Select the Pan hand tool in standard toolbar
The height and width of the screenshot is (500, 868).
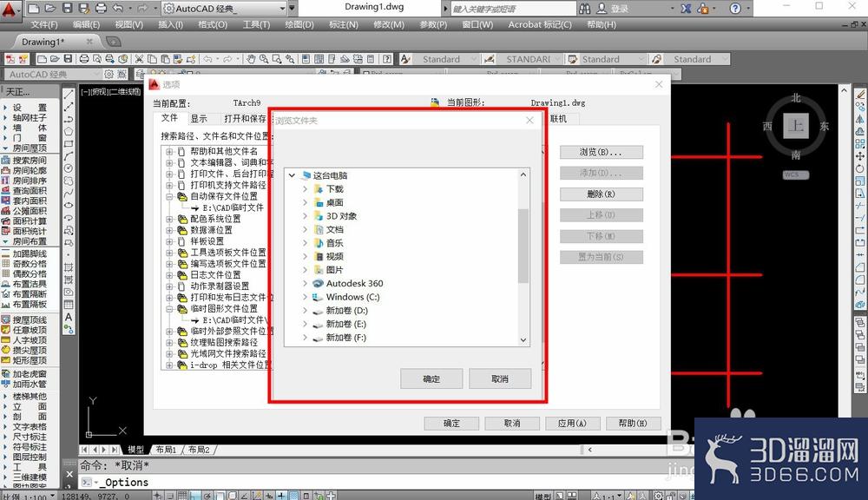coord(252,59)
